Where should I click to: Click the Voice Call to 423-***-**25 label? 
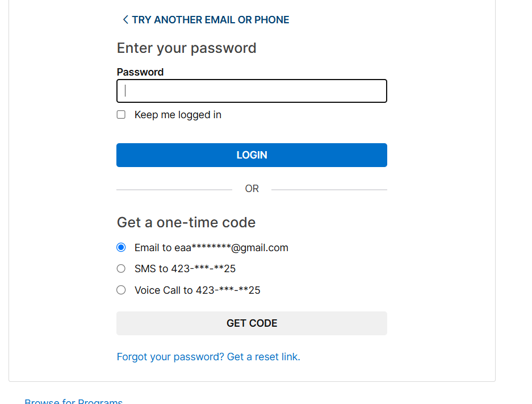coord(197,290)
